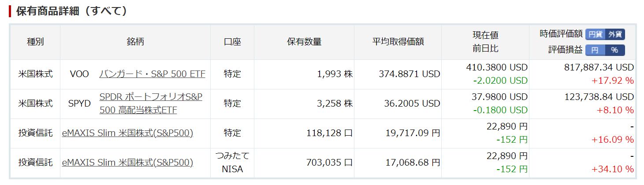
Task: Click the 平均取得価額 column header
Action: coord(398,42)
